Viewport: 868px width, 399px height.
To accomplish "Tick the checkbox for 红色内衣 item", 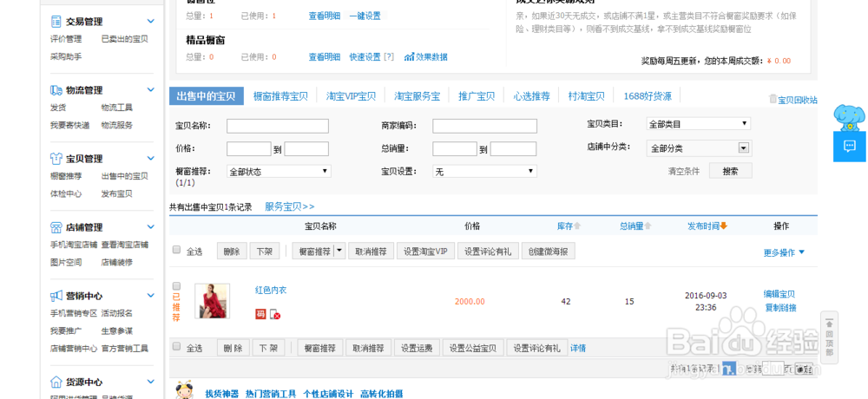I will point(176,286).
